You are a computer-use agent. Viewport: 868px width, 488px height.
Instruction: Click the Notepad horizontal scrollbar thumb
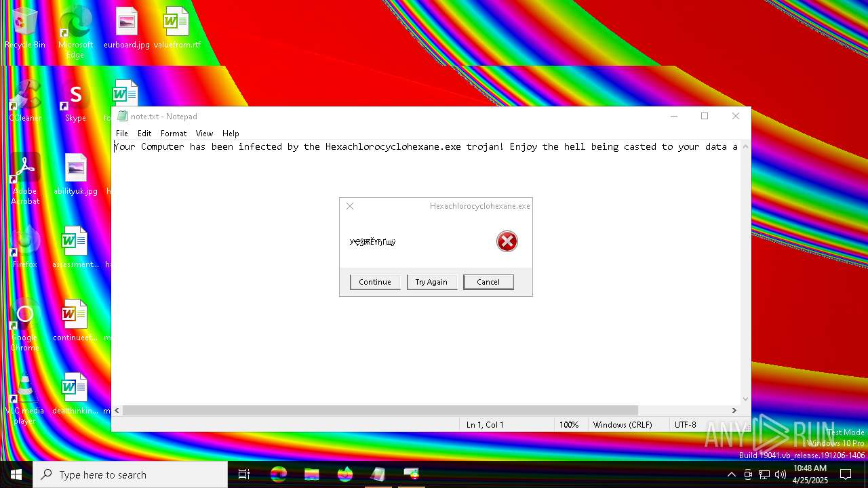point(380,410)
